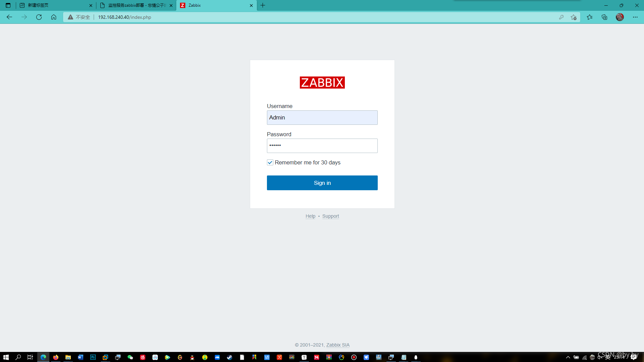The height and width of the screenshot is (362, 644).
Task: Click the battery status tray icon
Action: coord(576,357)
